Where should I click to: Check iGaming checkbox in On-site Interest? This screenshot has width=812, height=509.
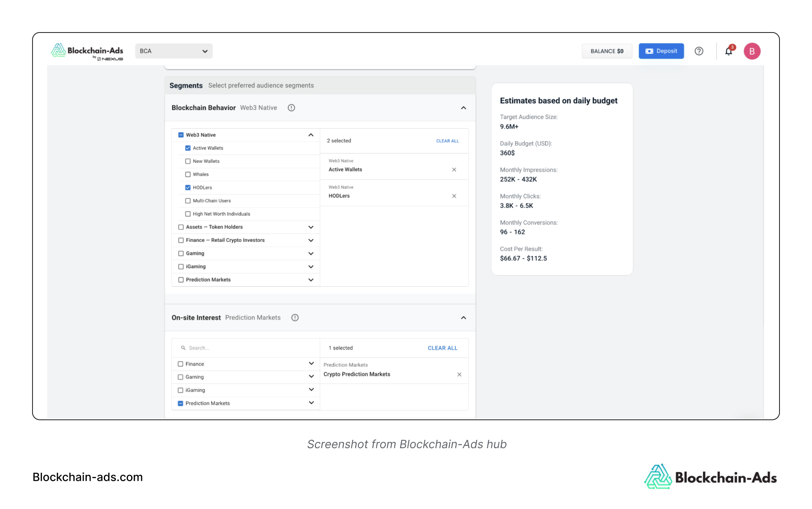coord(180,390)
